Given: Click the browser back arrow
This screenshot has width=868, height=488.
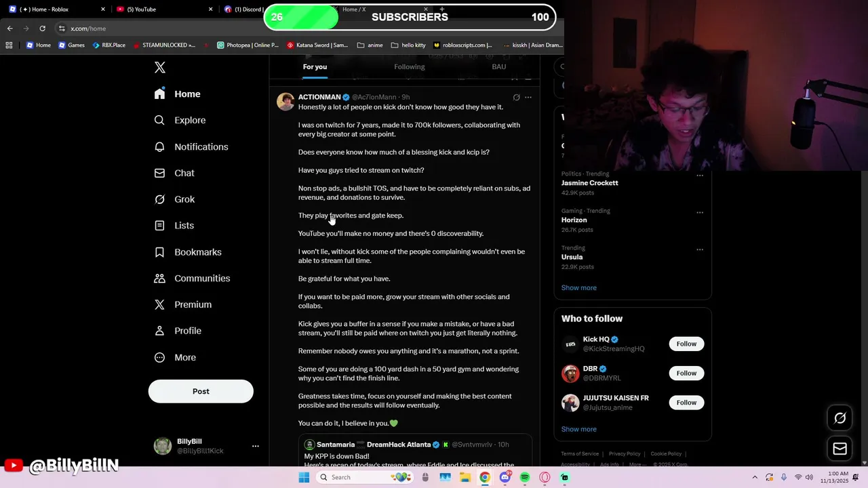Looking at the screenshot, I should click(9, 28).
